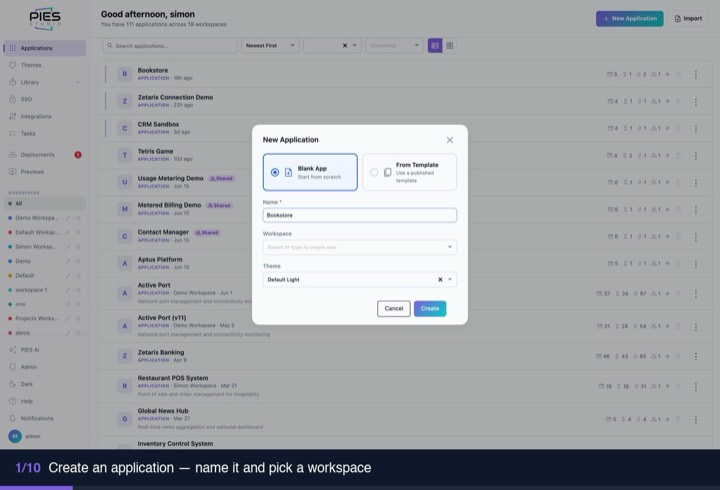Edit the Projects Workspace with pencil icon
This screenshot has width=720, height=490.
[x=68, y=318]
